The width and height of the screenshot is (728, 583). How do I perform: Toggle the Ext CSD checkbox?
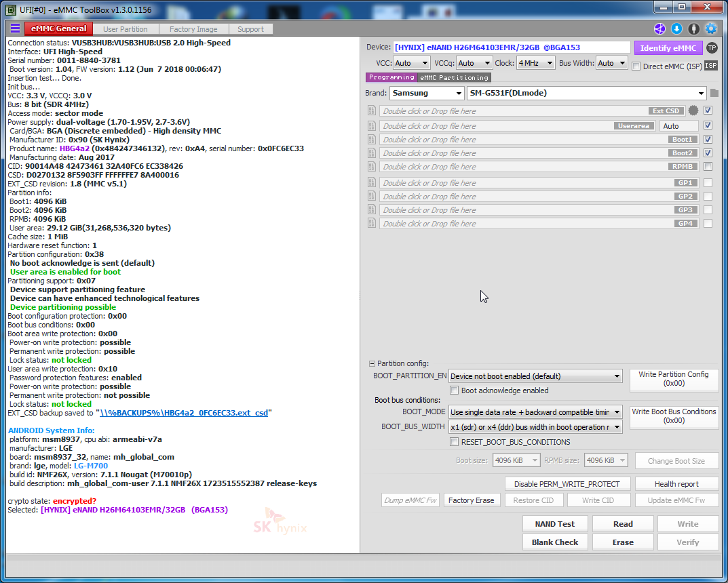click(708, 110)
